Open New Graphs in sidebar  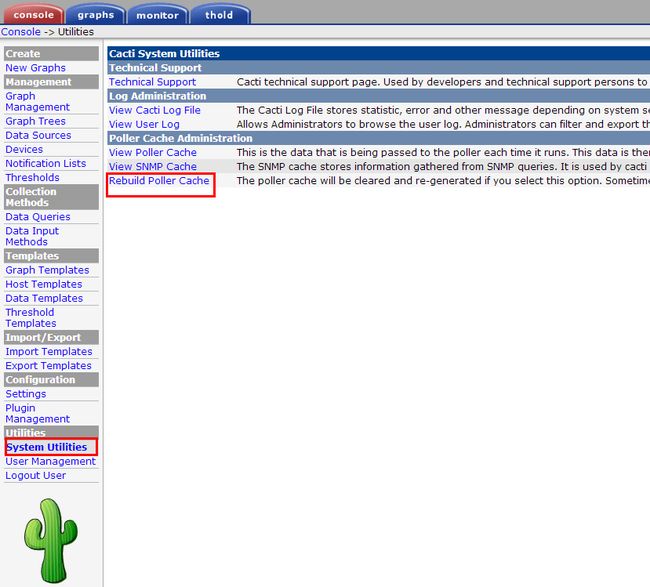35,68
